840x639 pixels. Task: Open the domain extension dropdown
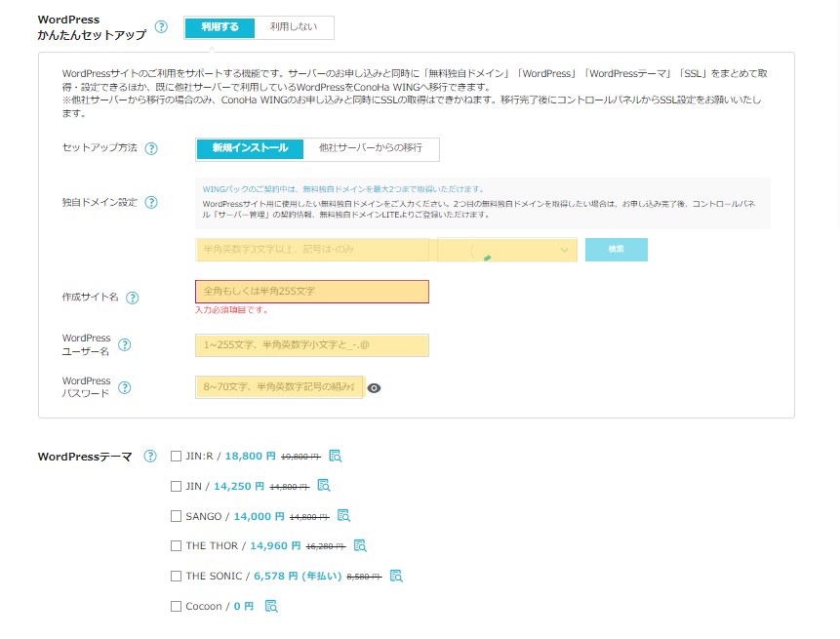tap(507, 250)
